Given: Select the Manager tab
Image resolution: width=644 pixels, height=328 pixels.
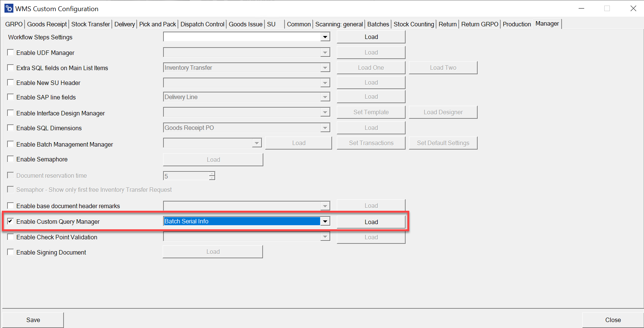Looking at the screenshot, I should click(547, 24).
